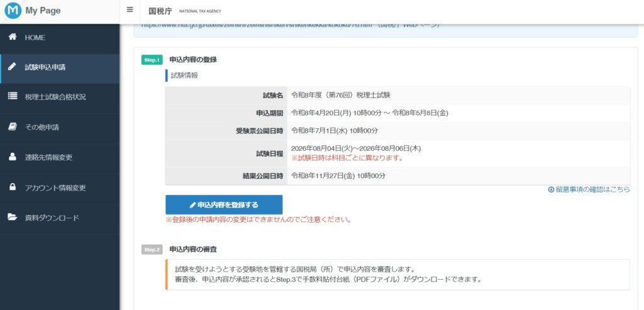Click the red 登録後の申請内容 warning note
This screenshot has height=310, width=644.
[x=258, y=220]
